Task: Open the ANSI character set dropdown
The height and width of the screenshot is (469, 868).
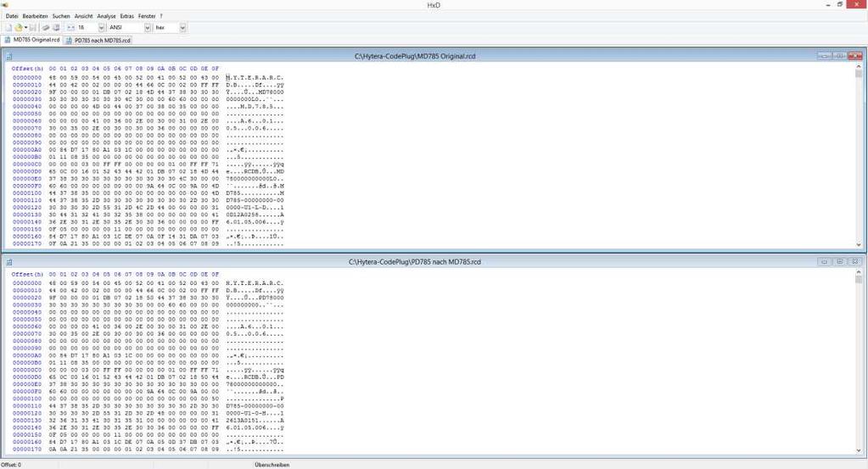Action: click(x=148, y=27)
